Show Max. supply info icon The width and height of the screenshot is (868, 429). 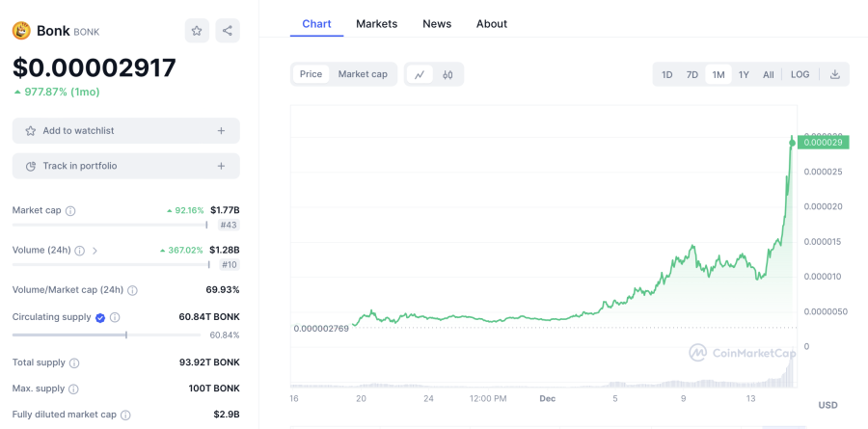(x=73, y=389)
